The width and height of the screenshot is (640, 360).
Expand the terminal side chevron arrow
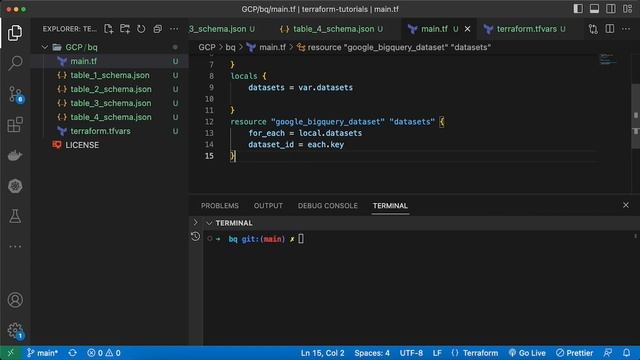(x=195, y=222)
